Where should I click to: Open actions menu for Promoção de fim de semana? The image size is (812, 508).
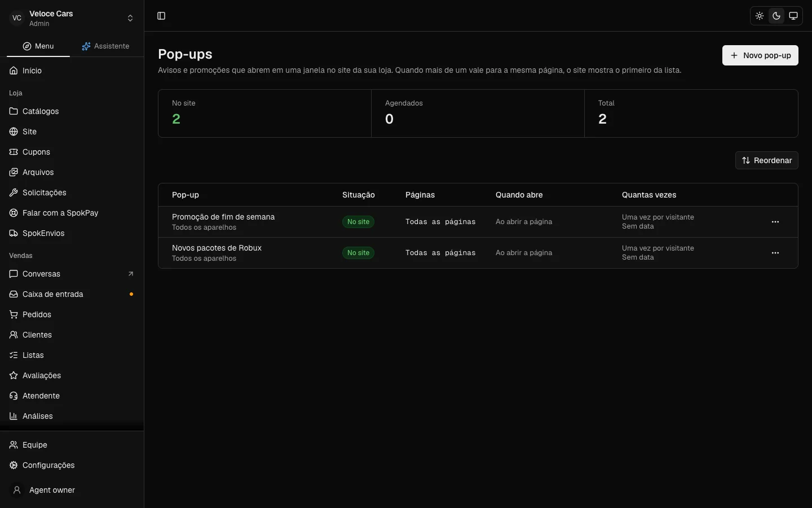pyautogui.click(x=775, y=222)
